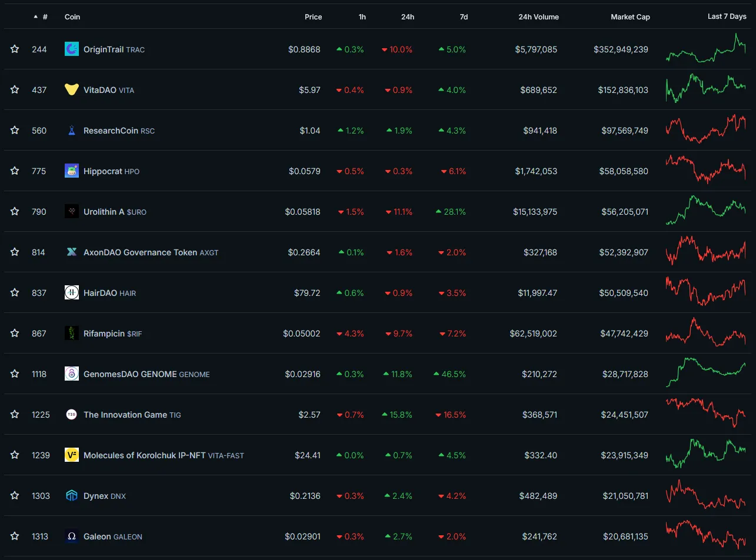Toggle the HairDAO favorite star

coord(15,293)
